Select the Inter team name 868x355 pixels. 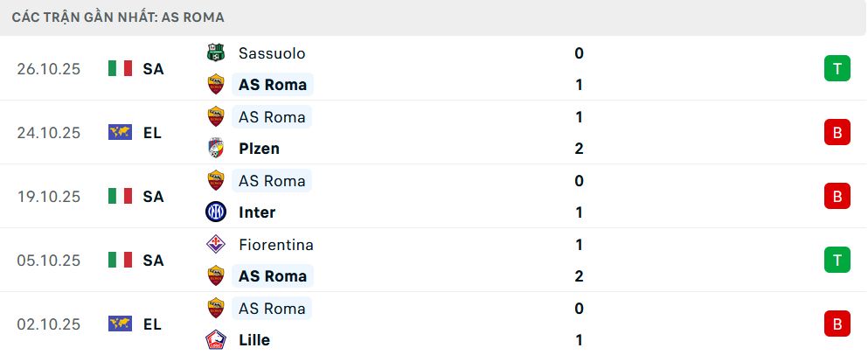pyautogui.click(x=257, y=212)
